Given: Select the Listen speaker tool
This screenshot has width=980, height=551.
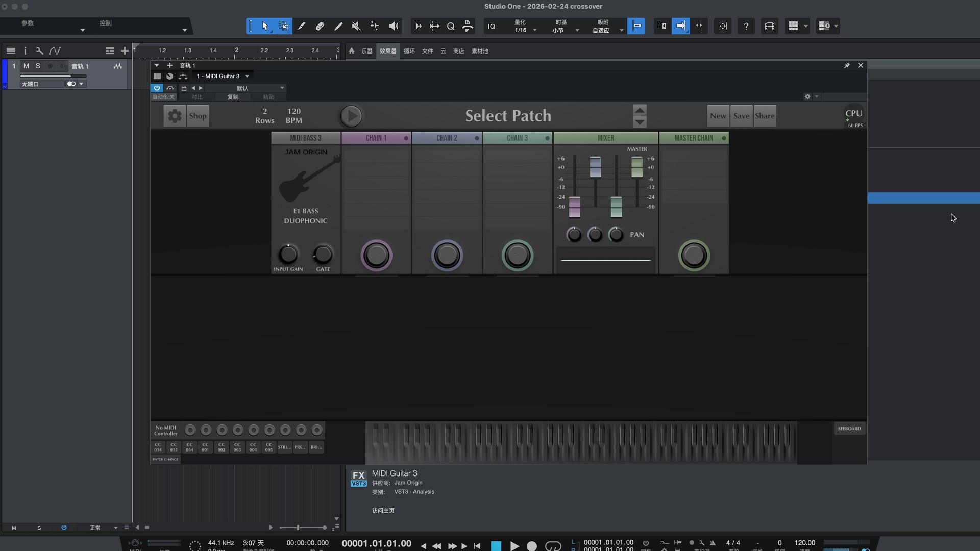Looking at the screenshot, I should (x=393, y=26).
